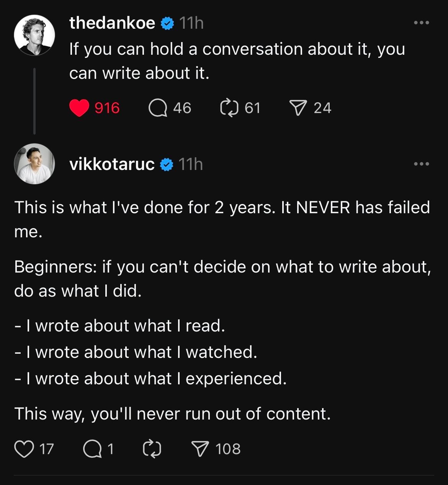Image resolution: width=448 pixels, height=485 pixels.
Task: Like vikkotaruc's reply with heart icon
Action: point(24,449)
